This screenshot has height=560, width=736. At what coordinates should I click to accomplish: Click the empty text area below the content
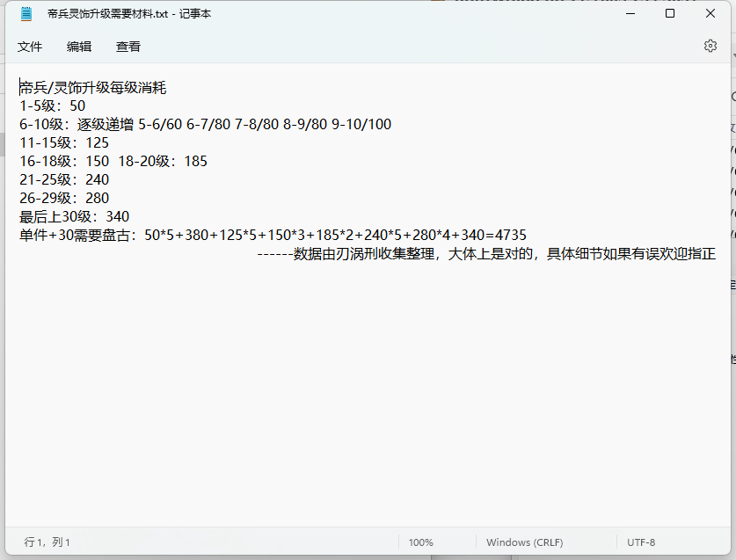point(368,395)
